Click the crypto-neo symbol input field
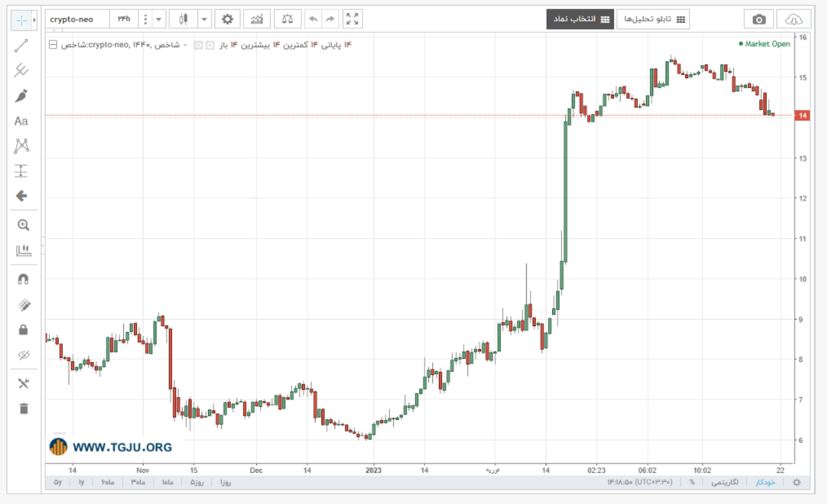This screenshot has height=504, width=827. click(78, 19)
